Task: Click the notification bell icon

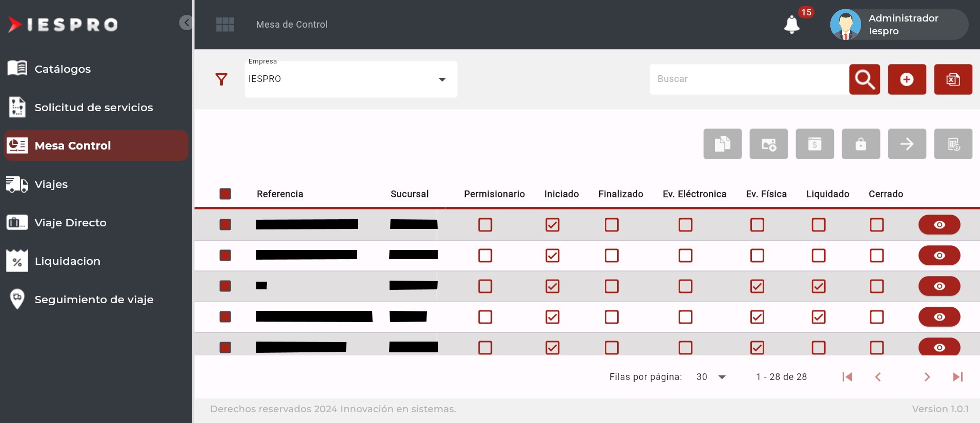Action: coord(791,24)
